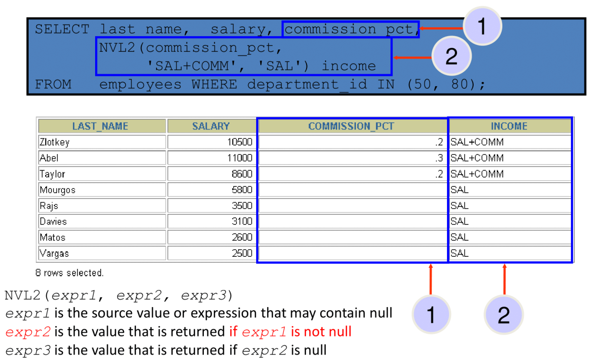Click the '8 rows selected.' text
The width and height of the screenshot is (597, 364).
(69, 272)
